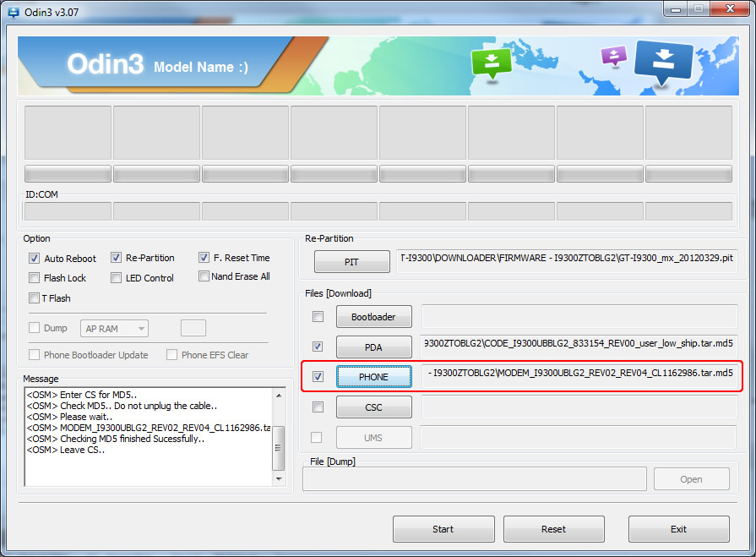
Task: Close the Odin3 window
Action: [731, 8]
